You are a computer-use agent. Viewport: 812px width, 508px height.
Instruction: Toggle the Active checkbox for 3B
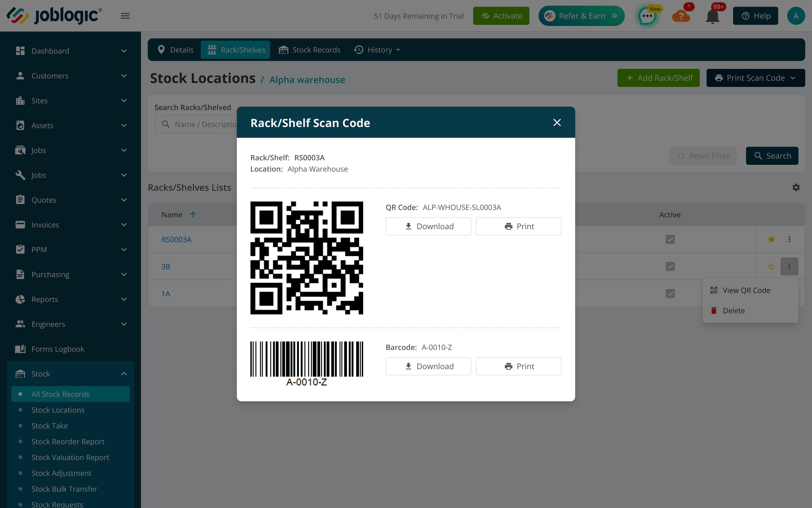click(x=670, y=266)
